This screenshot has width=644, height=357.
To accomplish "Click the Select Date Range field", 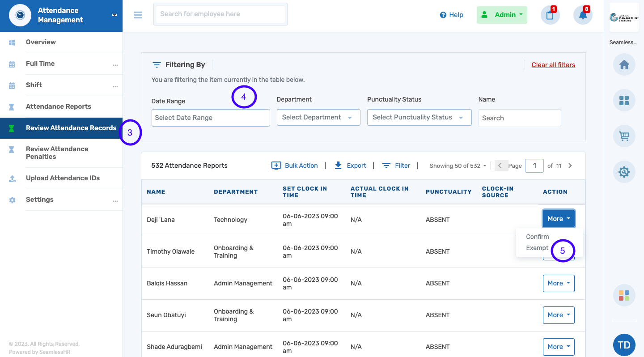I will [x=210, y=118].
